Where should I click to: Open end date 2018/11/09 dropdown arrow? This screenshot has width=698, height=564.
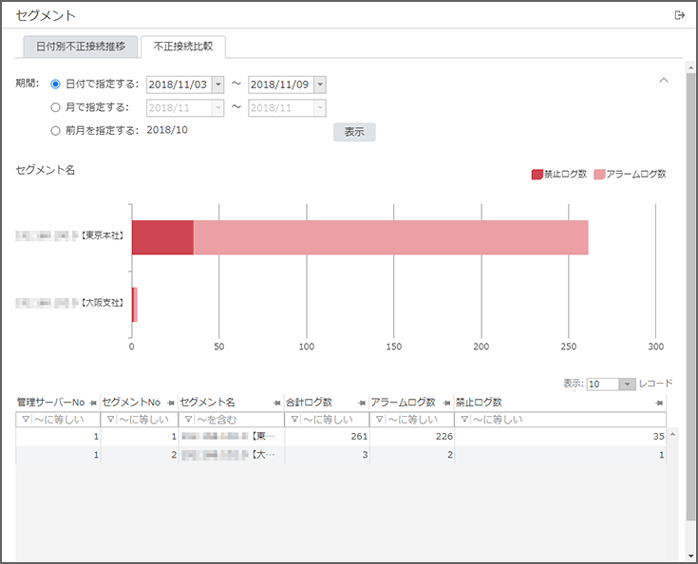(x=320, y=85)
